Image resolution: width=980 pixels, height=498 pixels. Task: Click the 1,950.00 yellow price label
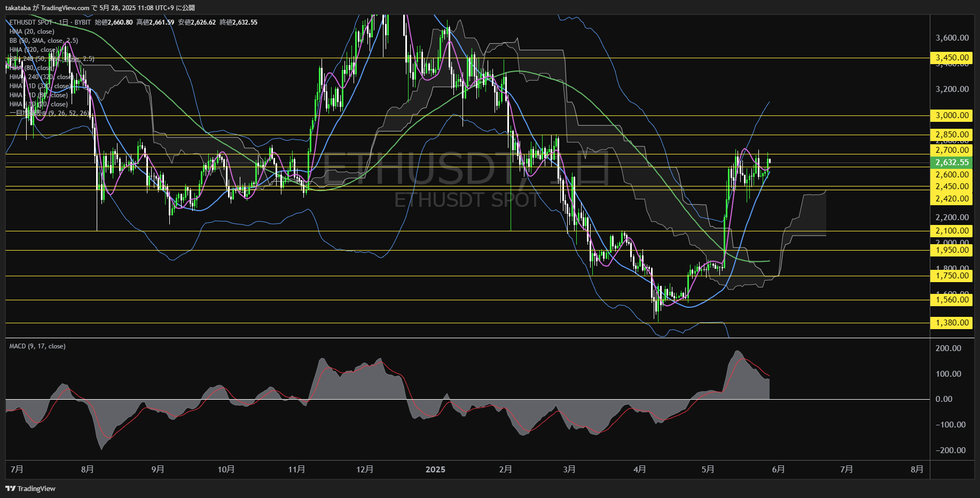click(x=951, y=250)
